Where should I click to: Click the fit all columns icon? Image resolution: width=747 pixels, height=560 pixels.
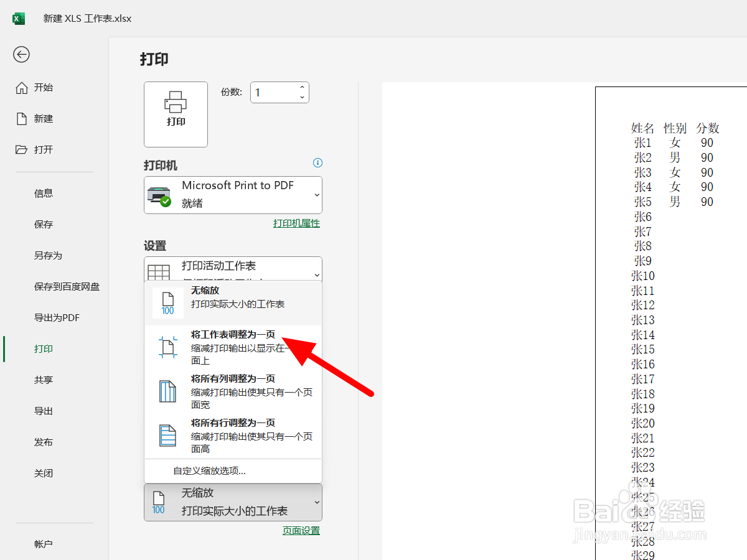point(168,391)
